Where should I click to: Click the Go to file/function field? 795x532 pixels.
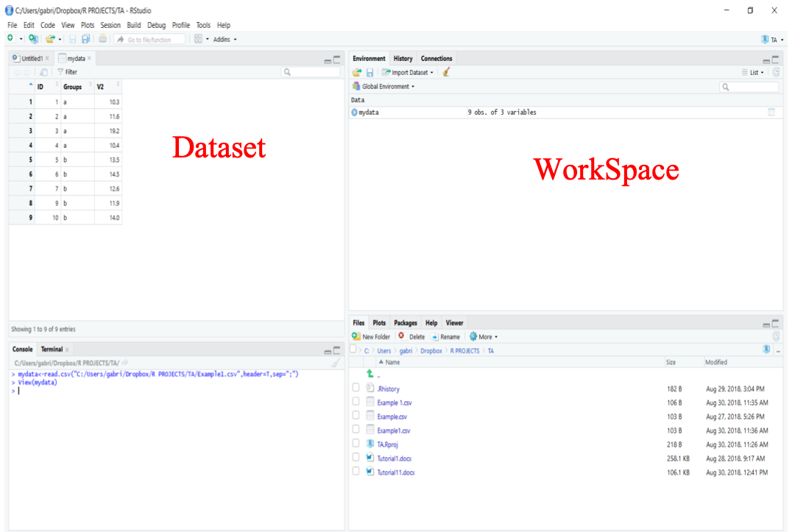(x=155, y=39)
